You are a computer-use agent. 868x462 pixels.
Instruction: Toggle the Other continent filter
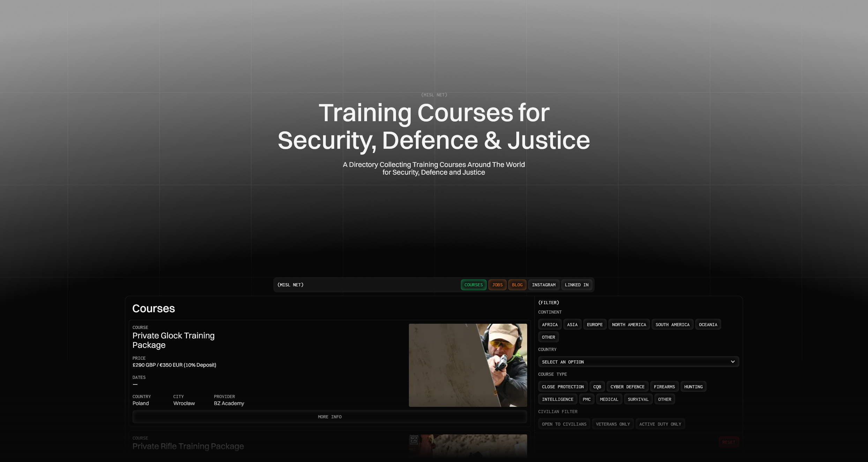click(548, 337)
